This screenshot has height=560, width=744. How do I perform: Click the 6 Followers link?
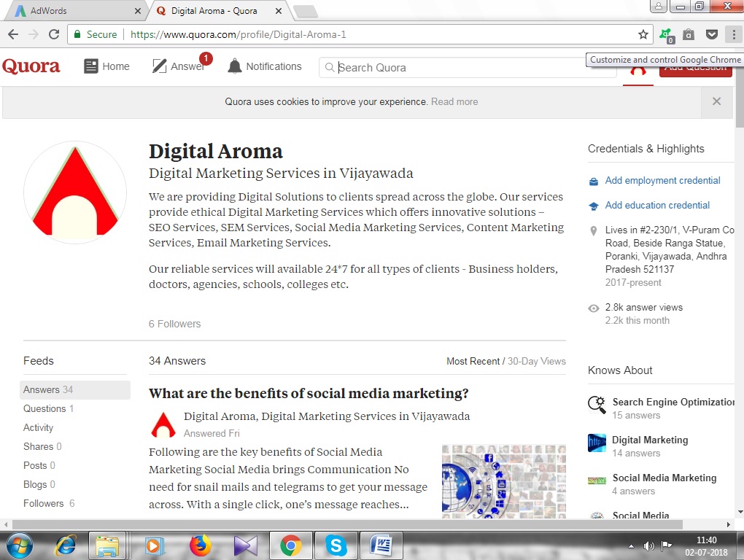point(174,324)
